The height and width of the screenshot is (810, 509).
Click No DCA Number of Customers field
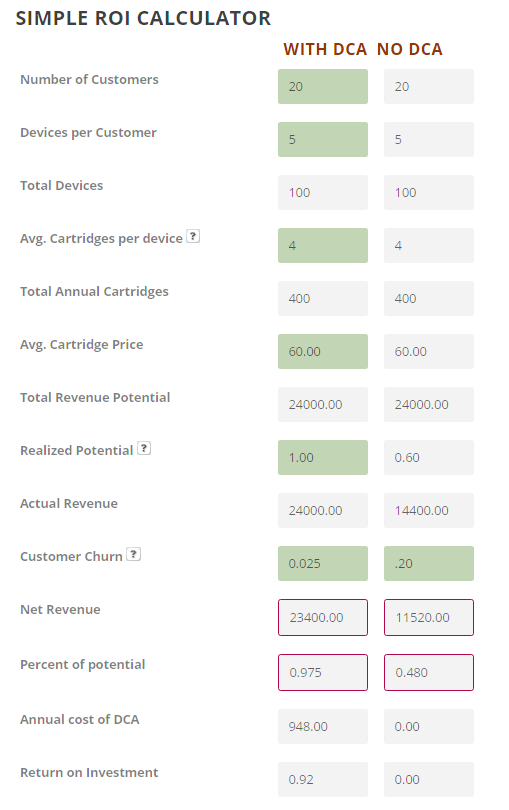pos(429,87)
